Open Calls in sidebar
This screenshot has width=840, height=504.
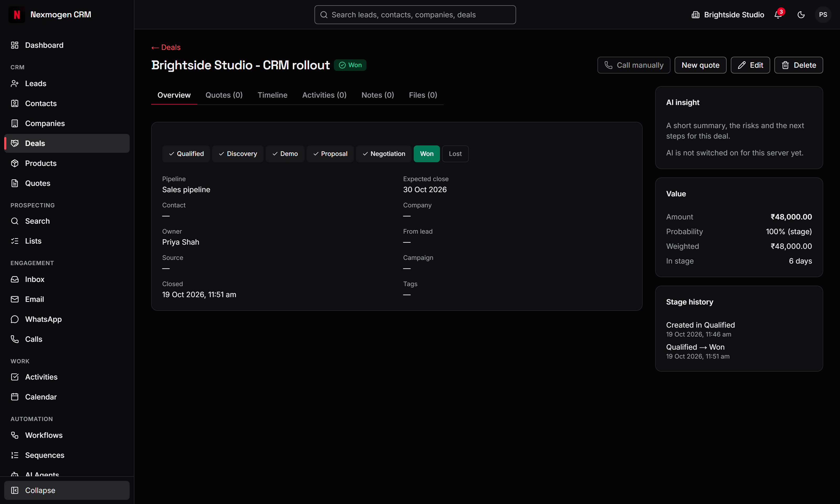click(67, 339)
